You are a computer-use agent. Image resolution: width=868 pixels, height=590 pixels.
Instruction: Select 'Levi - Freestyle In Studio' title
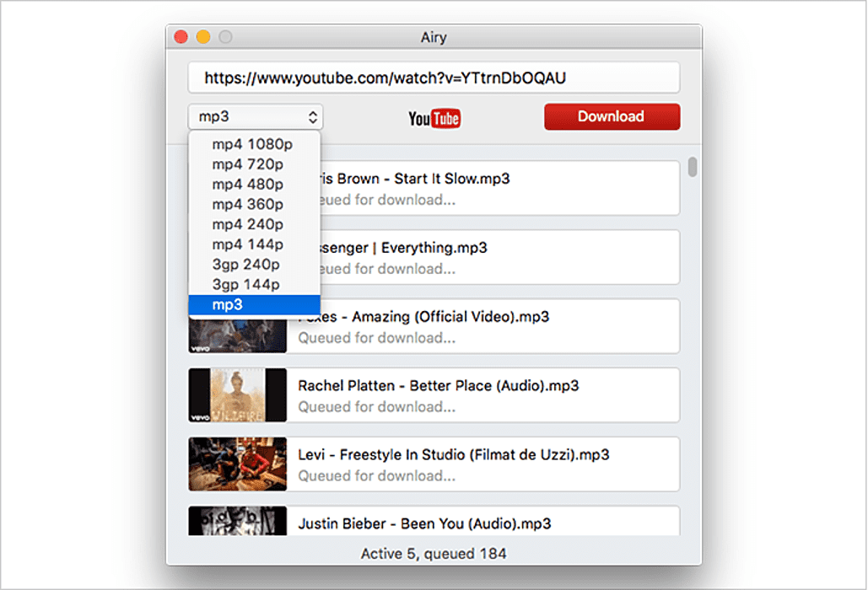click(x=381, y=454)
